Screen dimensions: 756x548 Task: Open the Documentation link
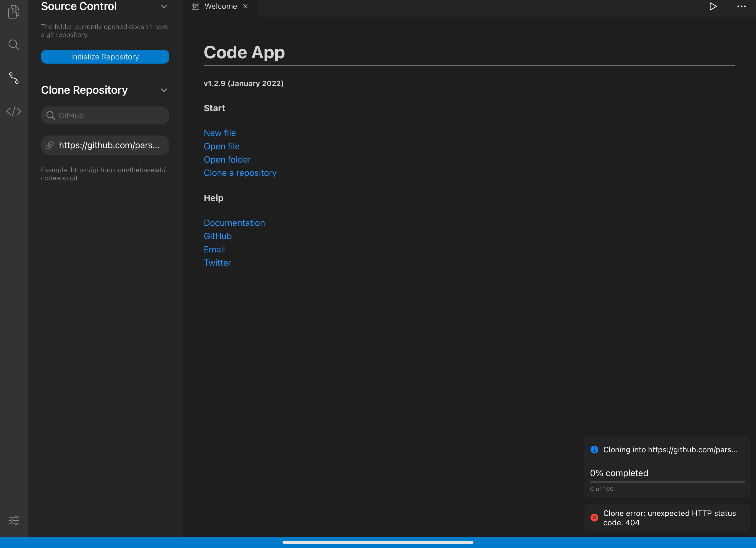[234, 223]
